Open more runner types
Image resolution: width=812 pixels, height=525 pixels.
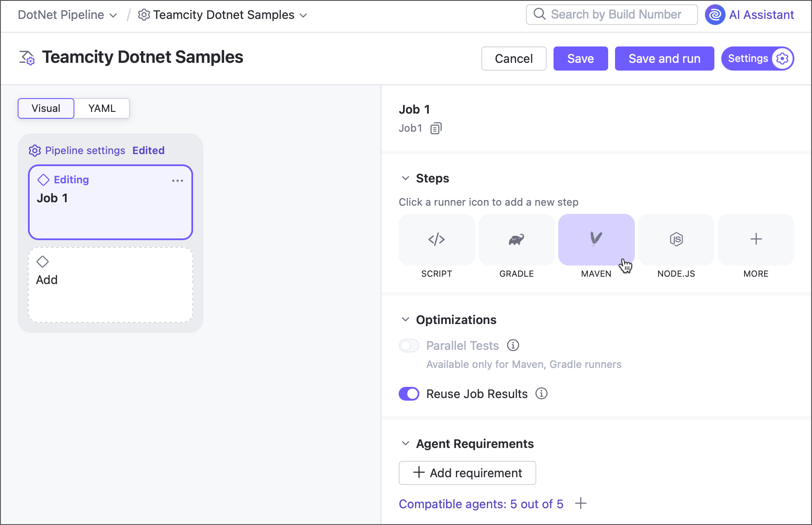tap(756, 240)
